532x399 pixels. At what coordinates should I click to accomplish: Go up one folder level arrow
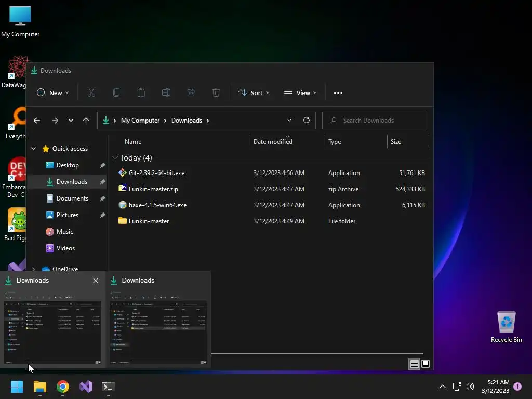(86, 121)
